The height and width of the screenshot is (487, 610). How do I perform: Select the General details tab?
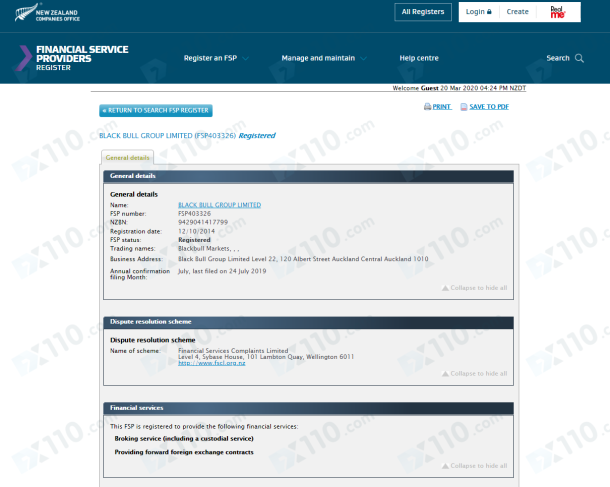(127, 158)
